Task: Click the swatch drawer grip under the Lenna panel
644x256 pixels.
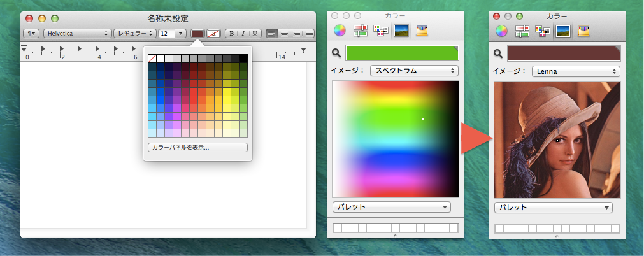Action: point(557,236)
